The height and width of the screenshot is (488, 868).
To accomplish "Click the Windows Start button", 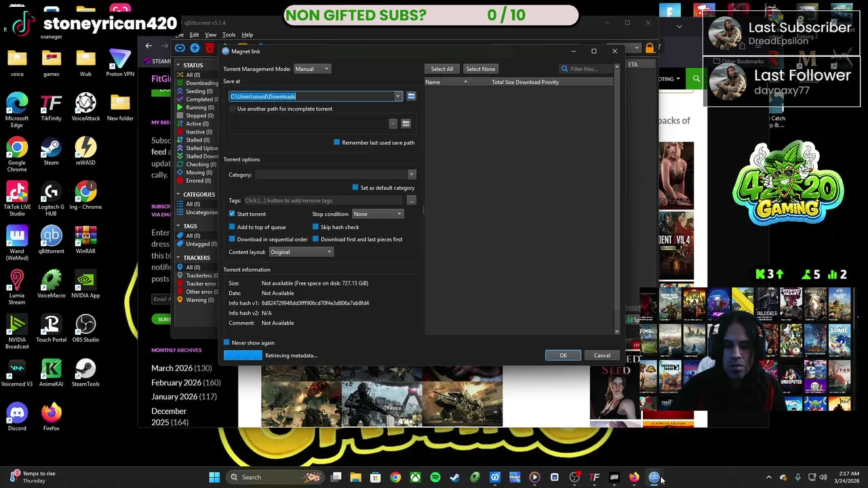I will pos(214,477).
